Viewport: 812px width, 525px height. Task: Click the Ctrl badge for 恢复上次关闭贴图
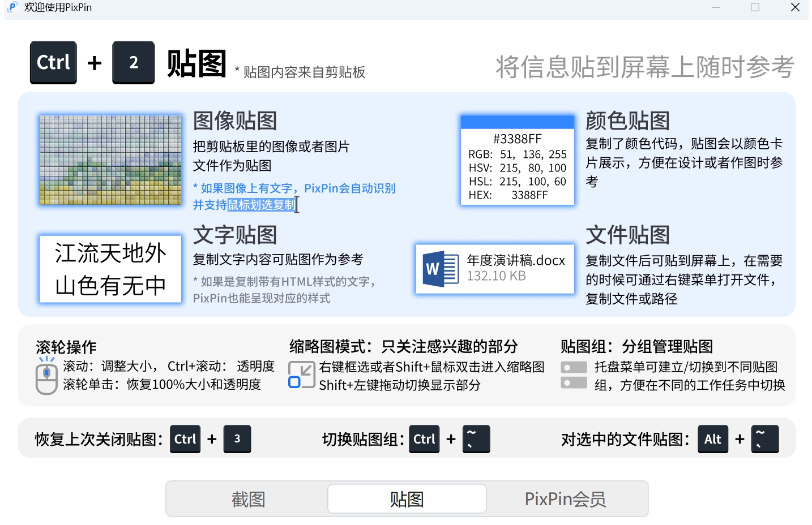[x=185, y=439]
